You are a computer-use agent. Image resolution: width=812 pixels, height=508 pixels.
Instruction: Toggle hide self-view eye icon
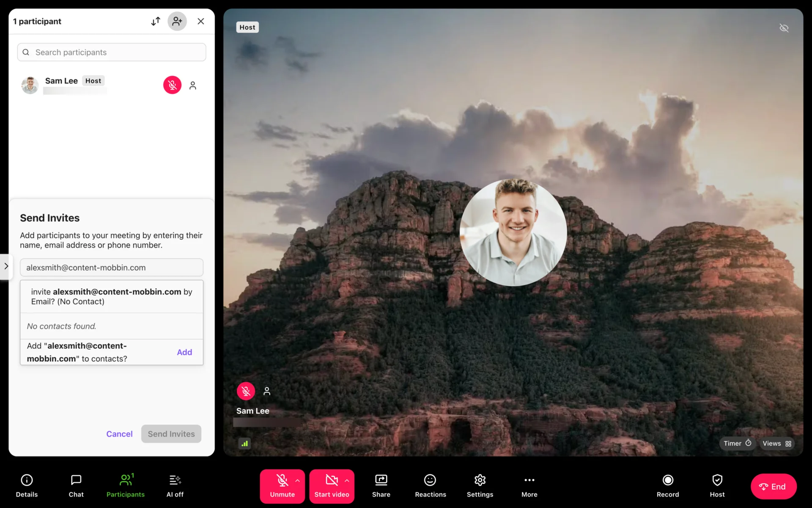tap(784, 28)
